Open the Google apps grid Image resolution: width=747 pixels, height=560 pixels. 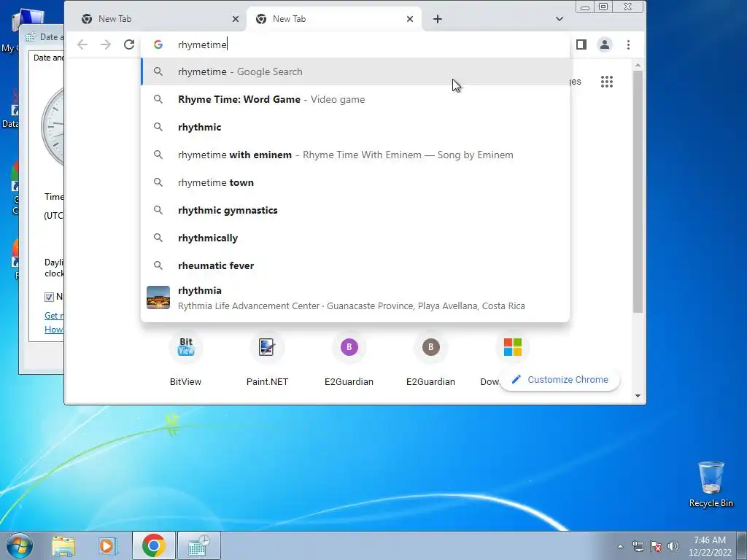607,82
